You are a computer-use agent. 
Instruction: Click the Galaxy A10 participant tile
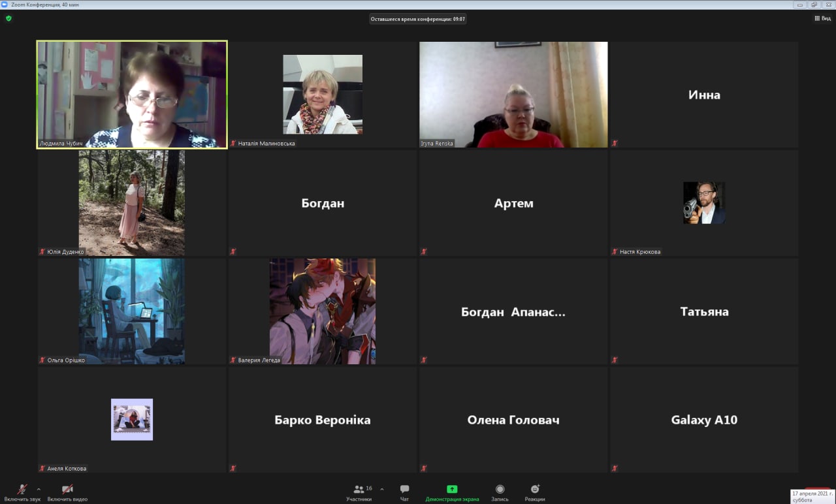704,420
